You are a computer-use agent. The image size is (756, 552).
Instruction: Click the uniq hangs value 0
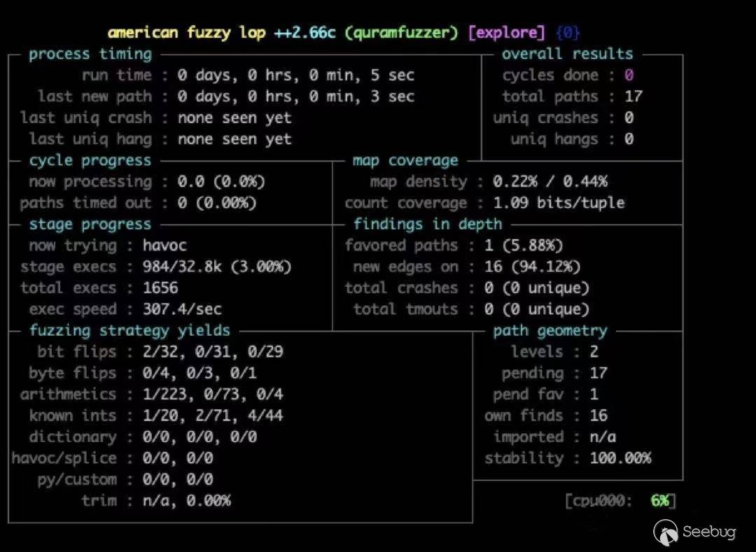point(629,139)
